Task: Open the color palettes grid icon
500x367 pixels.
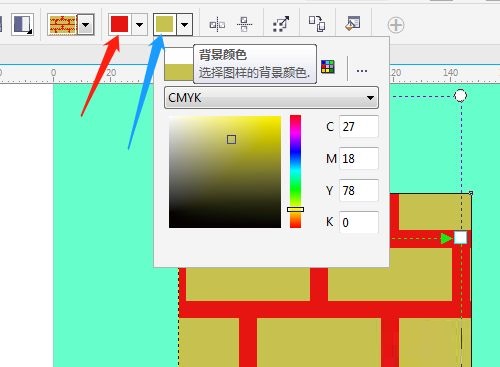Action: coord(328,67)
